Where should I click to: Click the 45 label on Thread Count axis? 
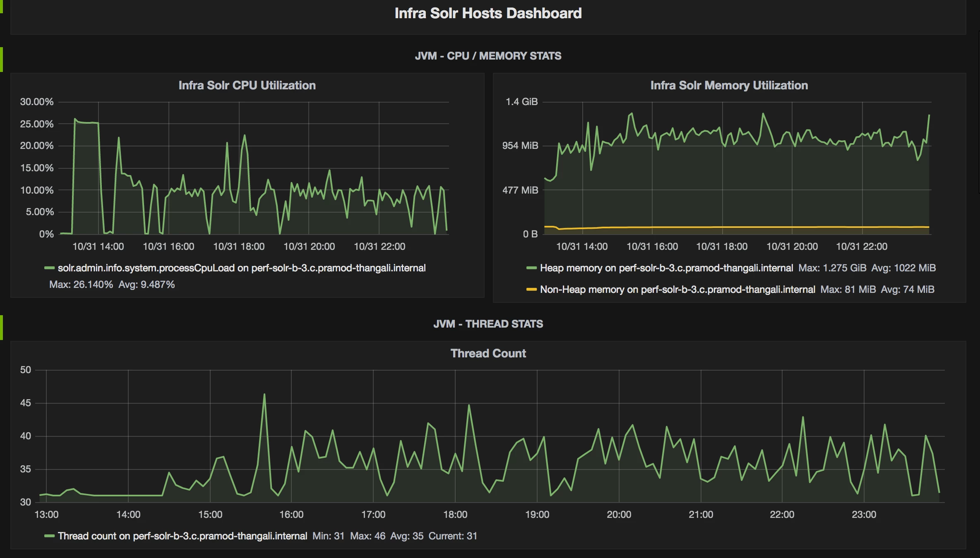[26, 403]
